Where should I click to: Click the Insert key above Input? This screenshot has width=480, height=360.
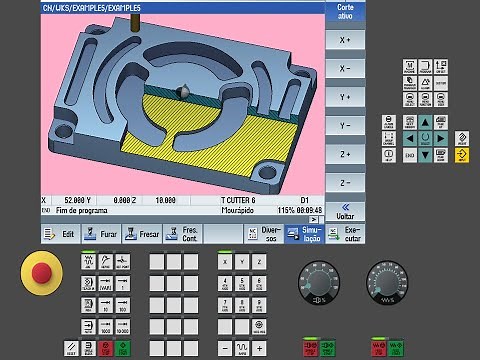point(462,138)
